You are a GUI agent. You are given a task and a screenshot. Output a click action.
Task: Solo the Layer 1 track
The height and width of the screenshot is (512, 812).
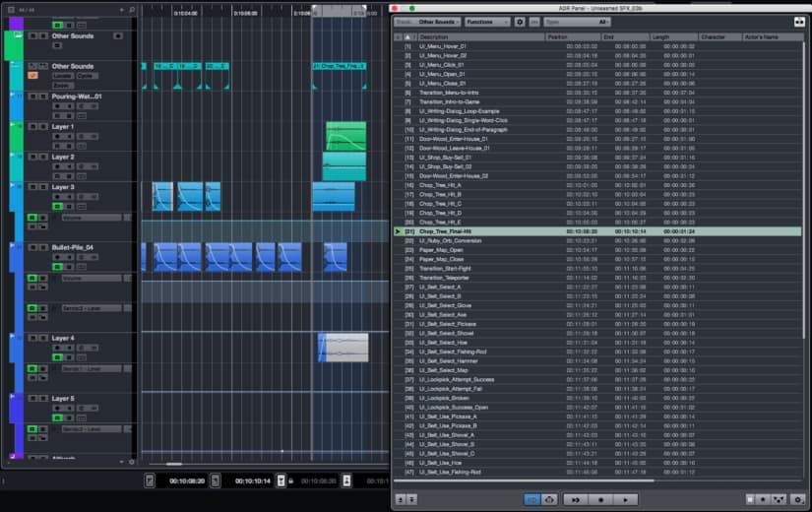coord(43,126)
